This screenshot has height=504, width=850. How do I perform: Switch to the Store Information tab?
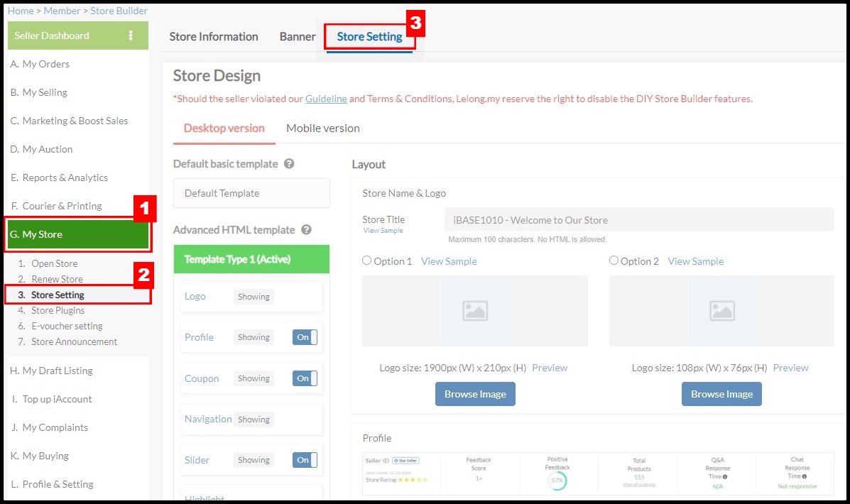(214, 36)
